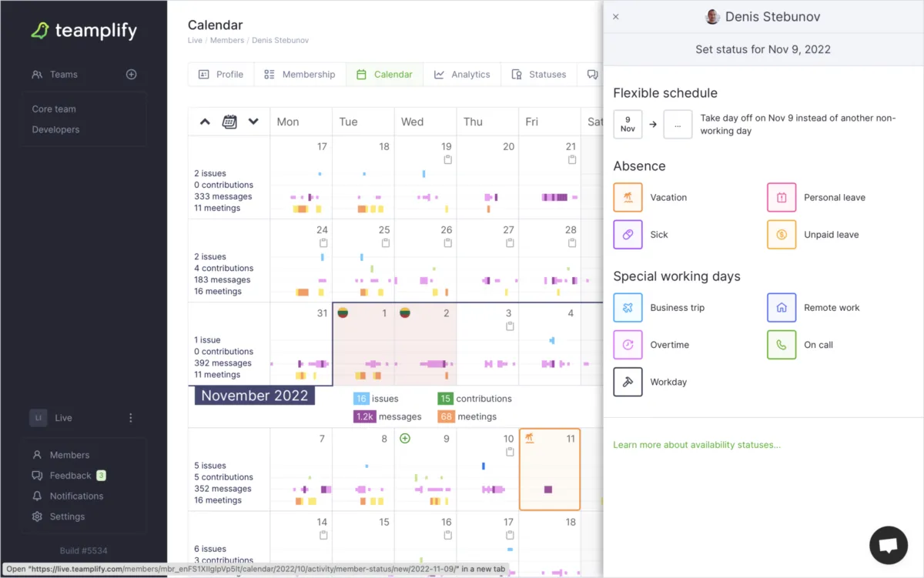Pick the Workday hammer icon
Viewport: 924px width, 578px height.
tap(628, 382)
